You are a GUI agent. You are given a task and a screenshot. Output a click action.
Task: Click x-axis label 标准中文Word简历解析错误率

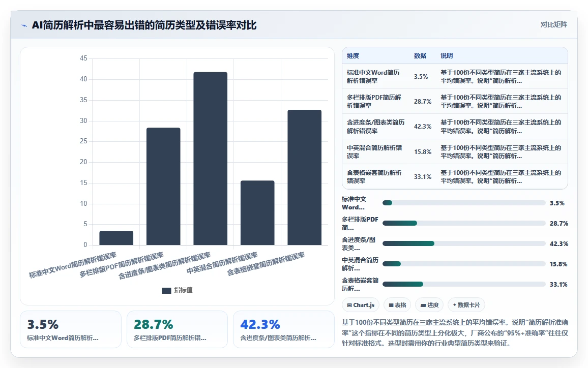[73, 265]
